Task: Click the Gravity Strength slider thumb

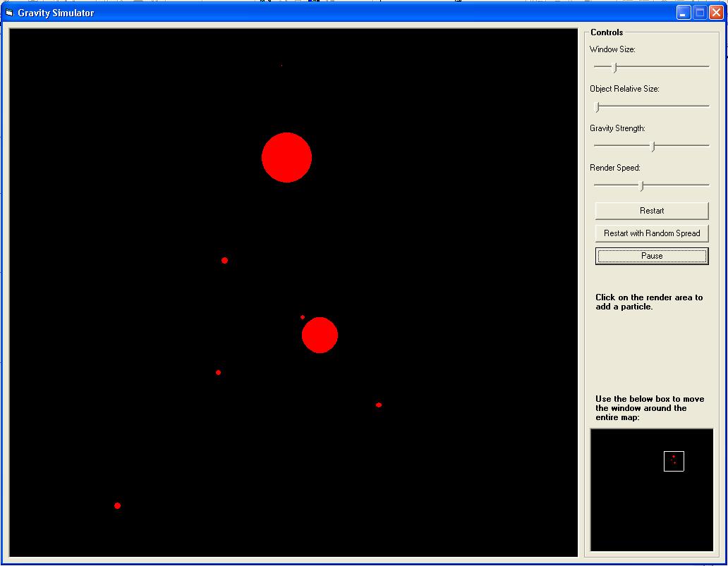Action: coord(653,146)
